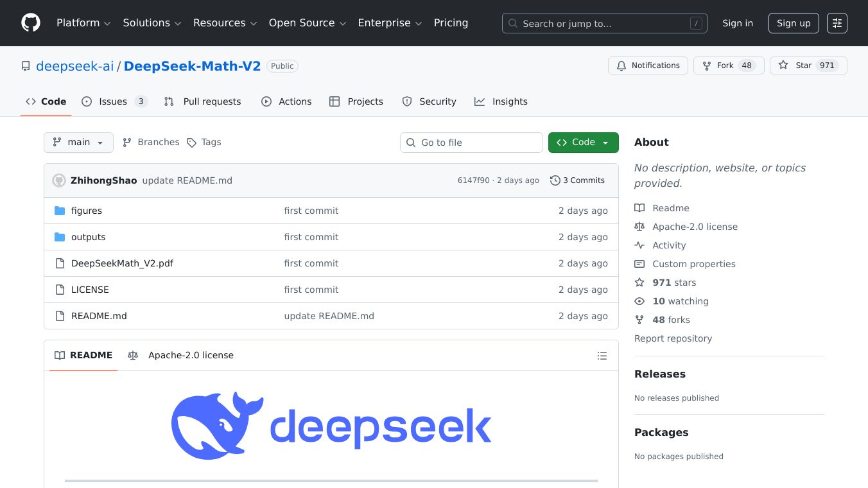The image size is (868, 488).
Task: Switch to the Issues tab
Action: click(x=114, y=101)
